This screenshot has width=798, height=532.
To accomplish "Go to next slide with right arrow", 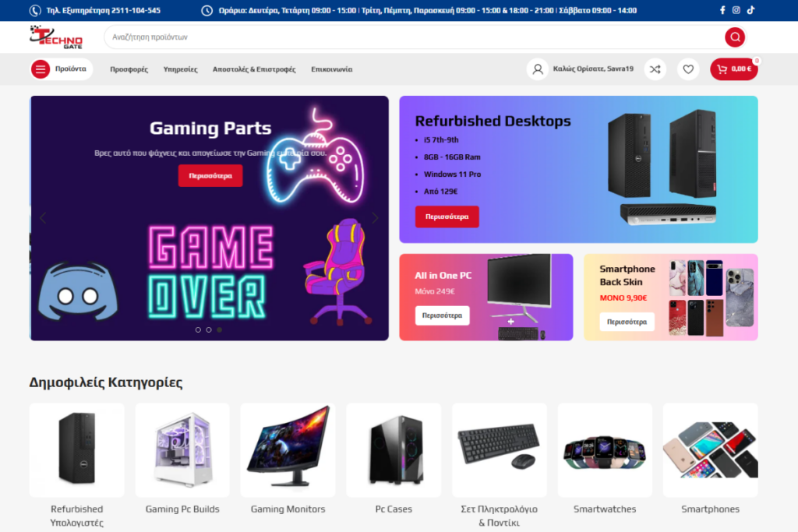I will tap(375, 218).
